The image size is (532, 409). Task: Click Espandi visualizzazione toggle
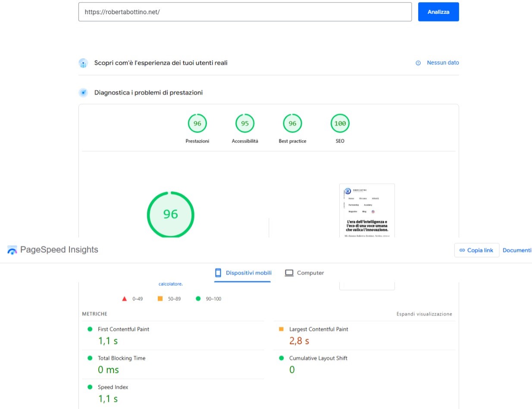[x=424, y=314]
